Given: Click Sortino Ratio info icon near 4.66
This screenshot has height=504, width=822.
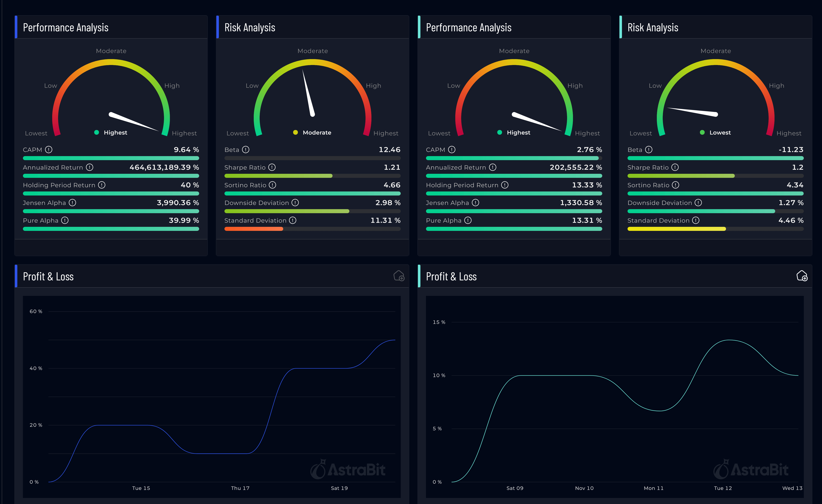Looking at the screenshot, I should (x=272, y=185).
